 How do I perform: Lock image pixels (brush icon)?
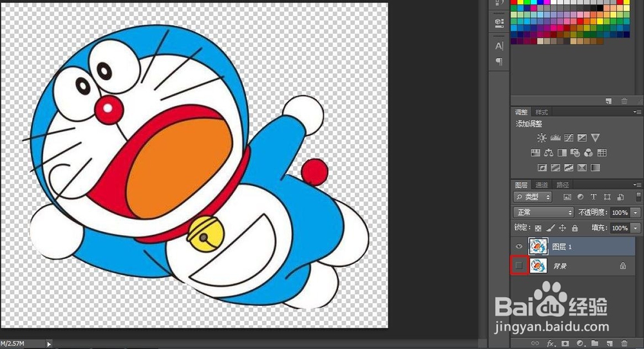[x=551, y=228]
